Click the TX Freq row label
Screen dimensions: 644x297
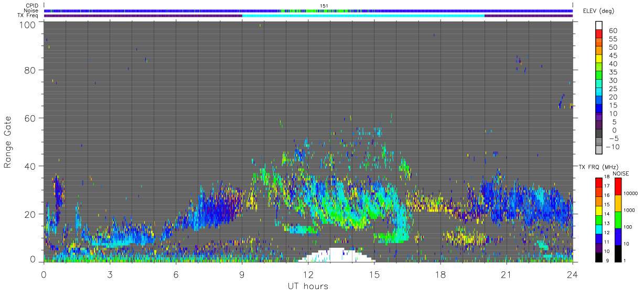tap(28, 15)
